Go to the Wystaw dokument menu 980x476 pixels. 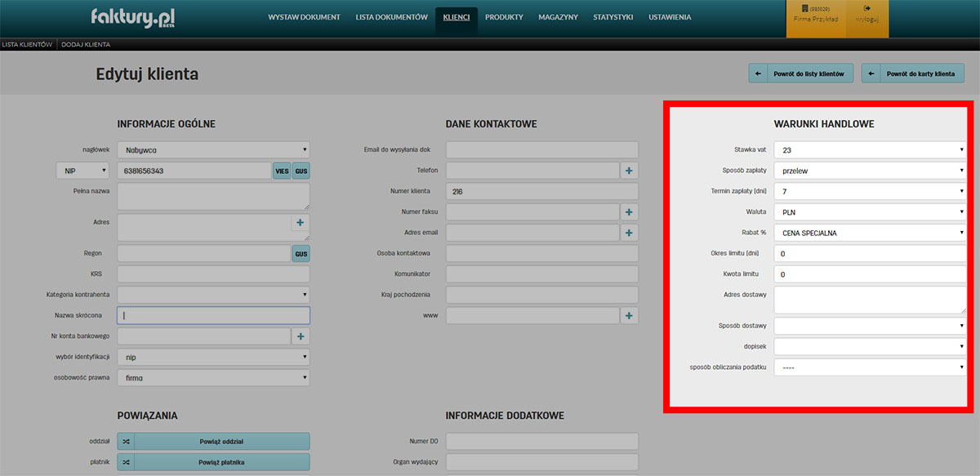point(302,17)
